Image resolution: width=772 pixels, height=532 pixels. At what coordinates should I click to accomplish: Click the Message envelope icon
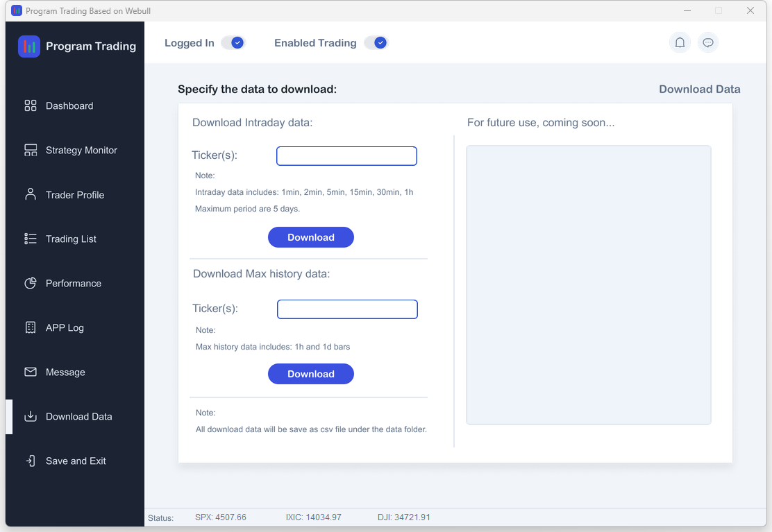tap(31, 372)
